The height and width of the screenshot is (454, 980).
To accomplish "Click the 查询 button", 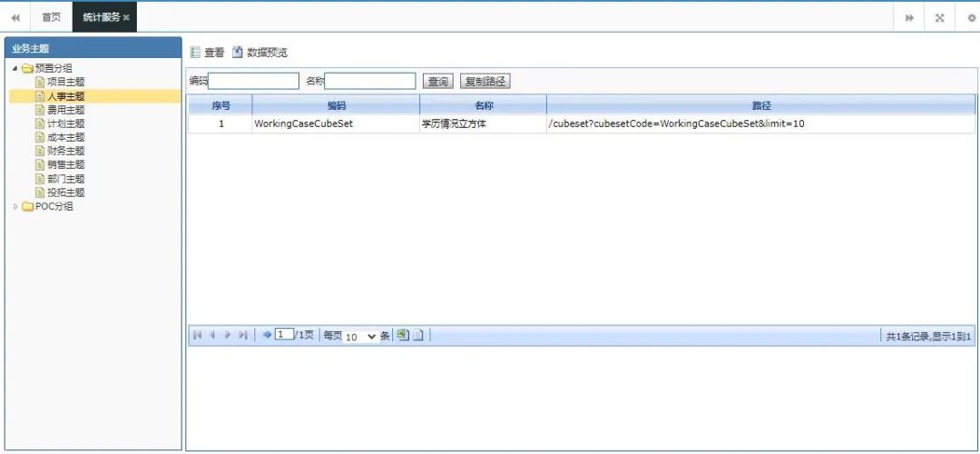I will 438,82.
